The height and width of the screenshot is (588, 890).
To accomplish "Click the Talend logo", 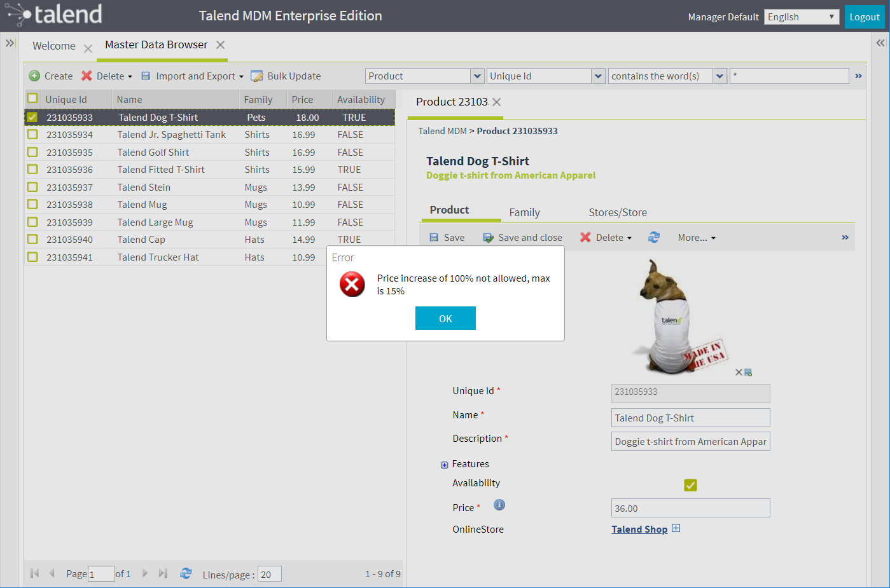I will click(53, 15).
